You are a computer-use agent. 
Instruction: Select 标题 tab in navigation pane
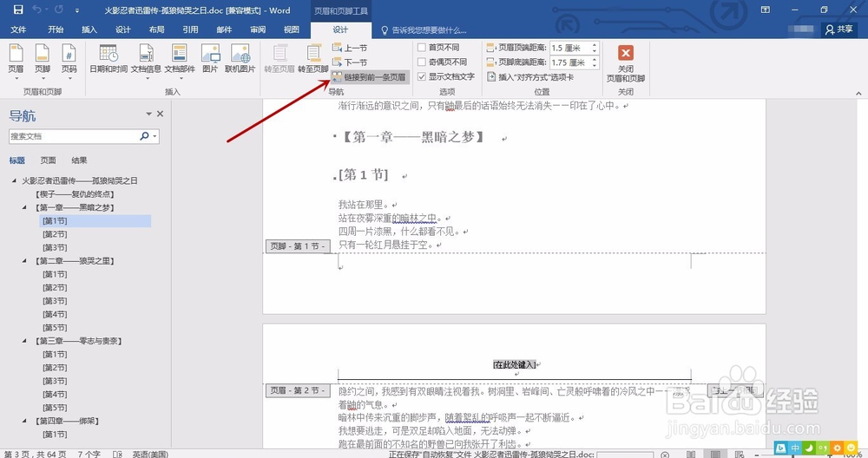(x=17, y=160)
